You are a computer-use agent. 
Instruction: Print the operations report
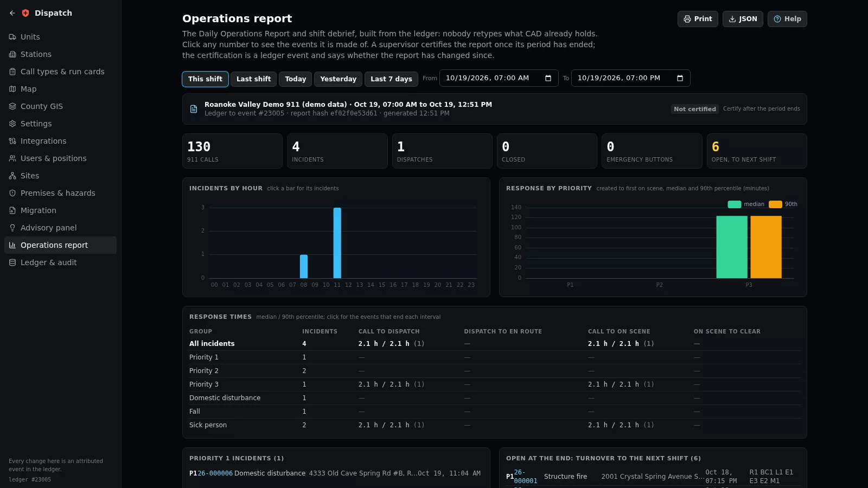pyautogui.click(x=698, y=19)
